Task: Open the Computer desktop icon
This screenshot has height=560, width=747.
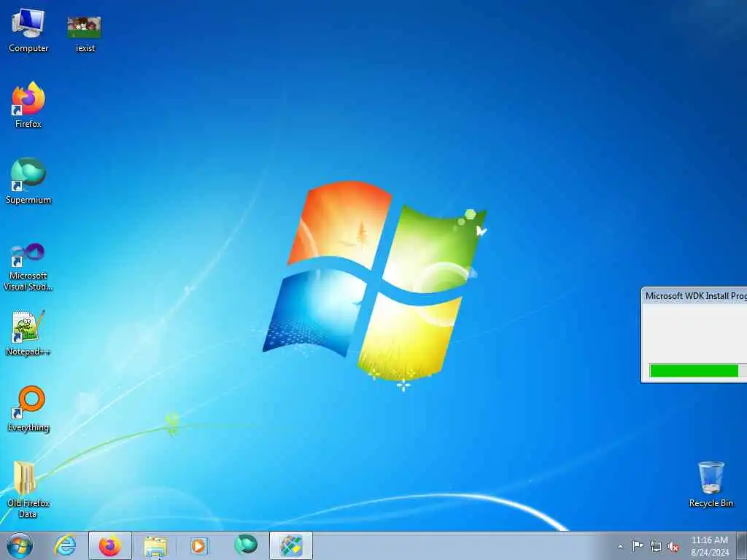Action: tap(28, 29)
